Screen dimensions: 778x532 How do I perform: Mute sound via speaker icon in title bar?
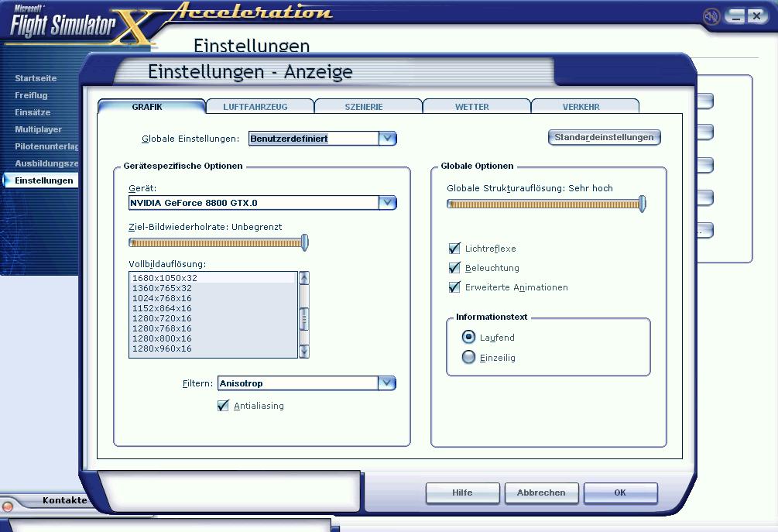pos(711,16)
